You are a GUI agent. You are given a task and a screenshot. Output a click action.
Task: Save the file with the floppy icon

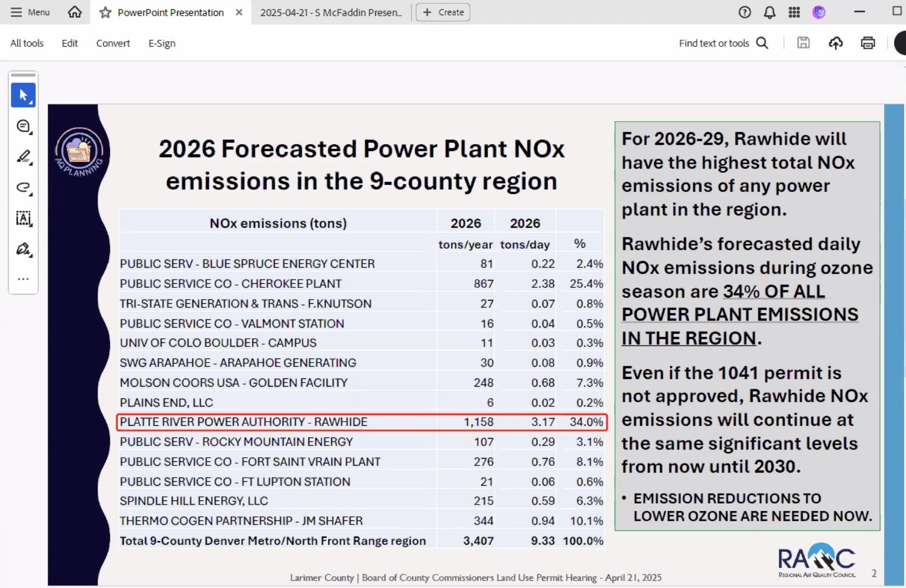[x=803, y=43]
